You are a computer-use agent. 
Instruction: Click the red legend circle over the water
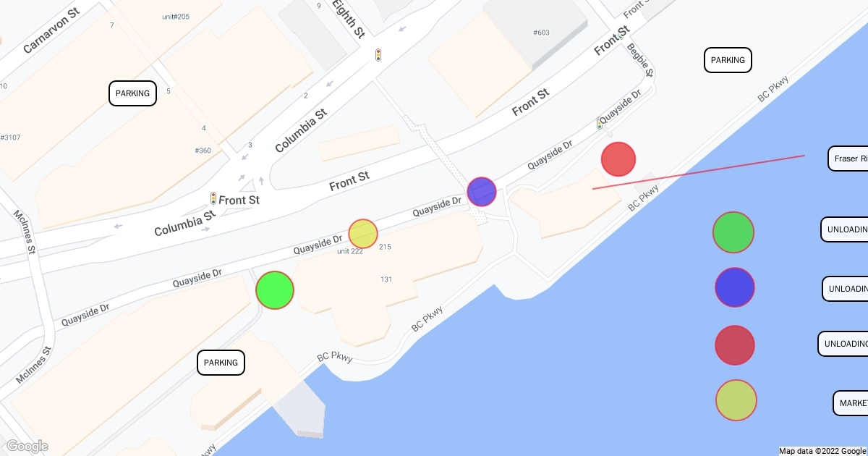[x=735, y=345]
